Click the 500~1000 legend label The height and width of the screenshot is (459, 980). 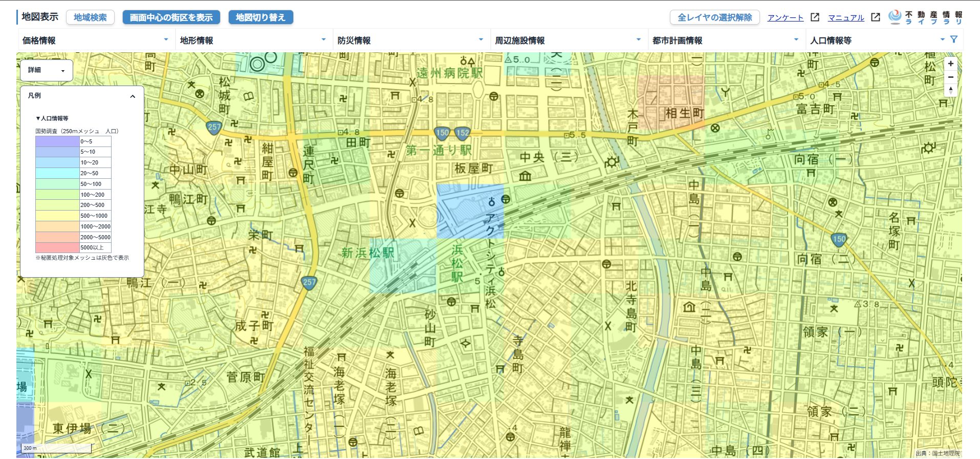click(x=94, y=216)
